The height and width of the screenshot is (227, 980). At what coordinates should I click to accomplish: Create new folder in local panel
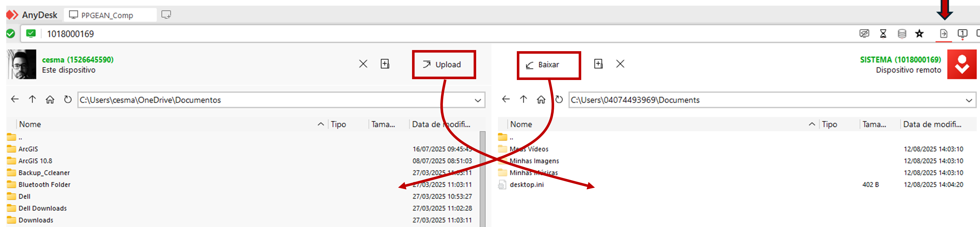[x=385, y=64]
